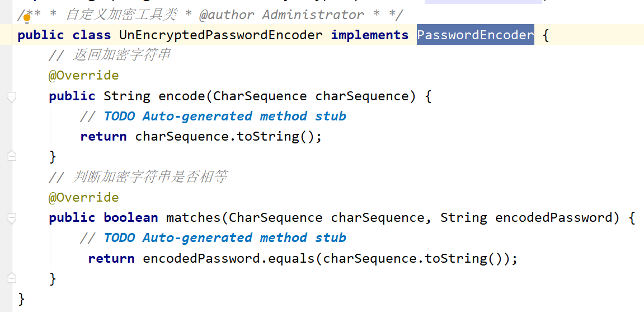Image resolution: width=644 pixels, height=312 pixels.
Task: Click the boolean return type keyword
Action: [130, 217]
